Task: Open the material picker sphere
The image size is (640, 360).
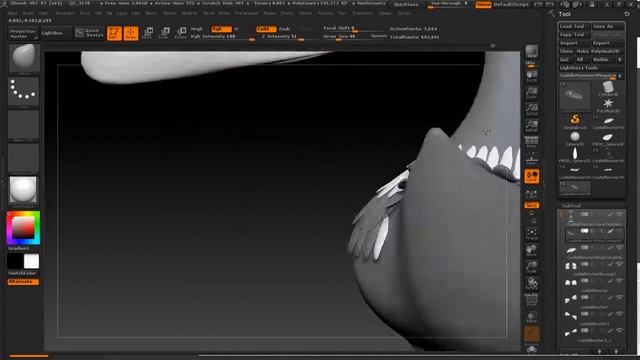Action: [x=24, y=190]
